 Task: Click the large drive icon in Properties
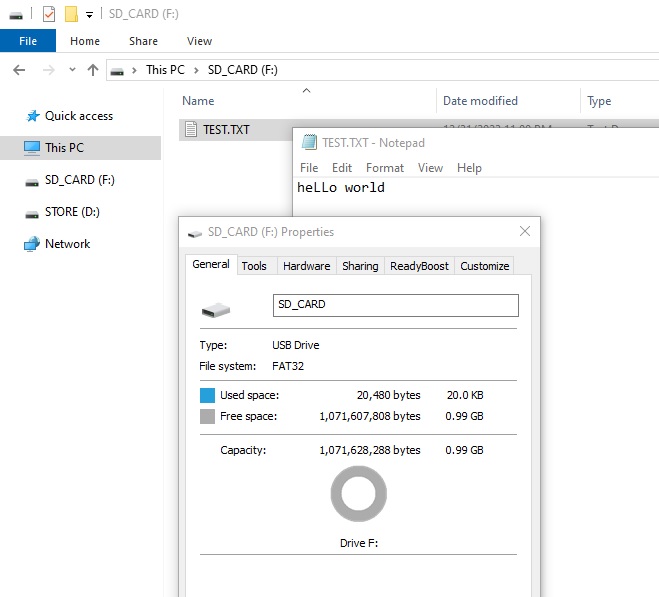point(216,310)
